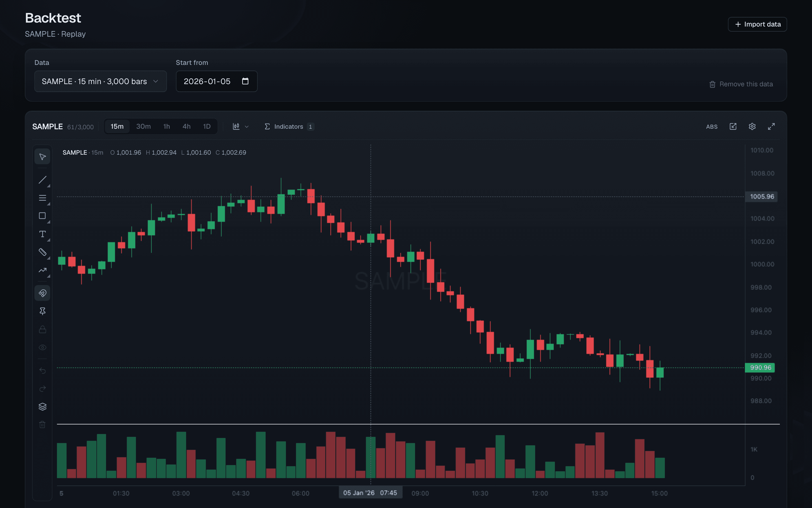Click the Import data button
The width and height of the screenshot is (812, 508).
coord(757,24)
